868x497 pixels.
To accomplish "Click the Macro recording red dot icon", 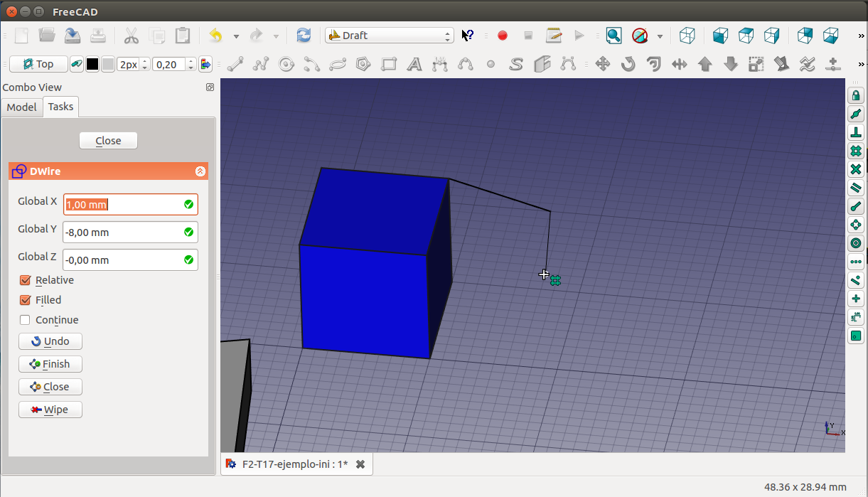I will click(503, 36).
